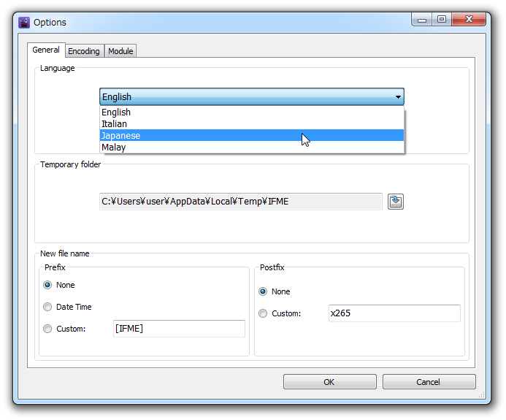Dismiss the dialog with Cancel
Screen dimensions: 506x420
click(x=429, y=382)
